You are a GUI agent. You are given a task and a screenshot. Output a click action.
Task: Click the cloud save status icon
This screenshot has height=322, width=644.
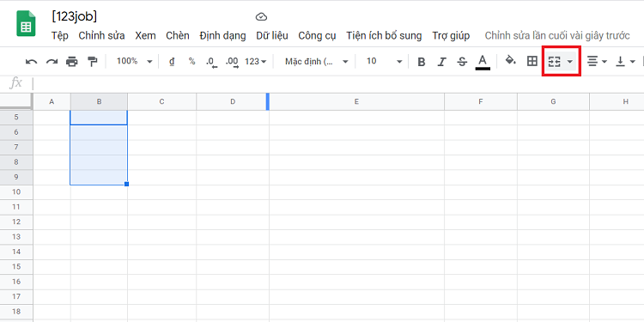pos(261,17)
